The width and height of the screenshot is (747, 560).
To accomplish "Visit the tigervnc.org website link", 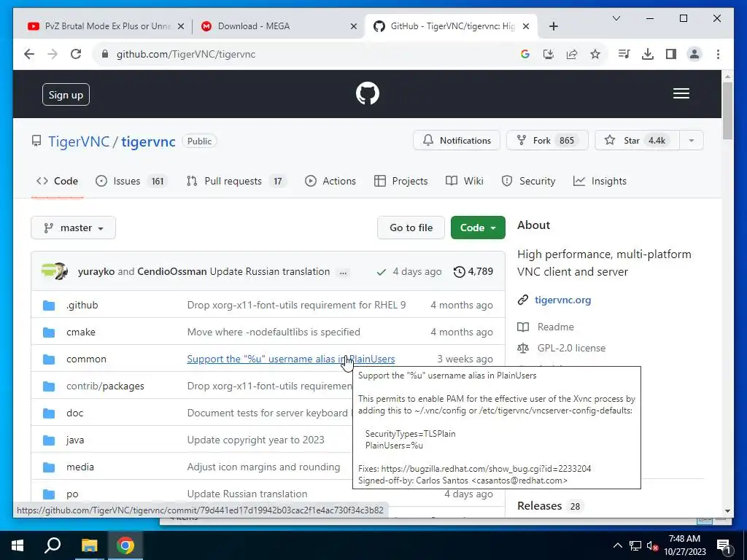I will click(x=562, y=300).
